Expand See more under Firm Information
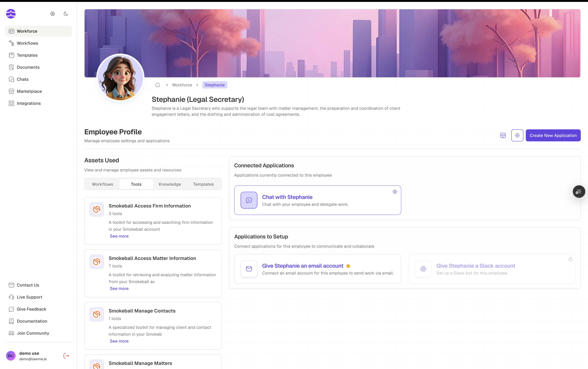Screen dimensions: 588x369 point(119,236)
